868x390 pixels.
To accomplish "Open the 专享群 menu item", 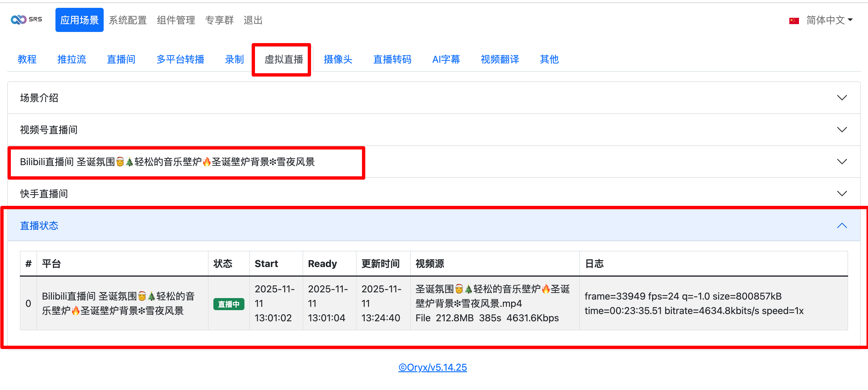I will [x=219, y=20].
